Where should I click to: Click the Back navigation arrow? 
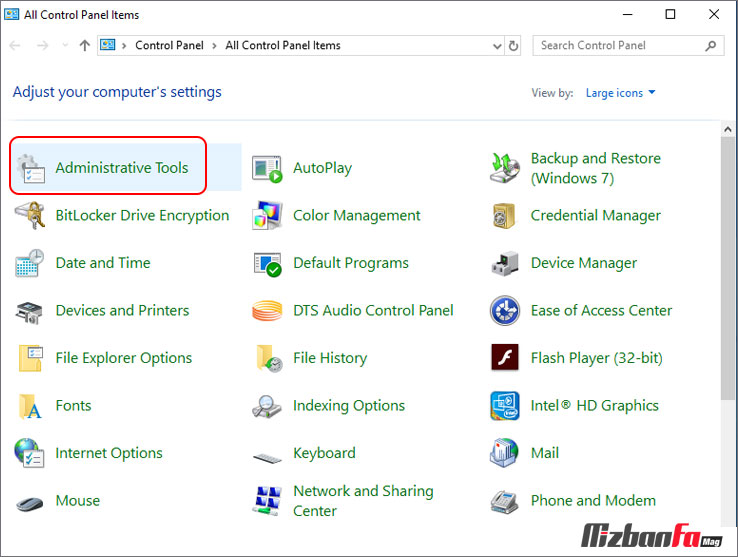point(15,45)
